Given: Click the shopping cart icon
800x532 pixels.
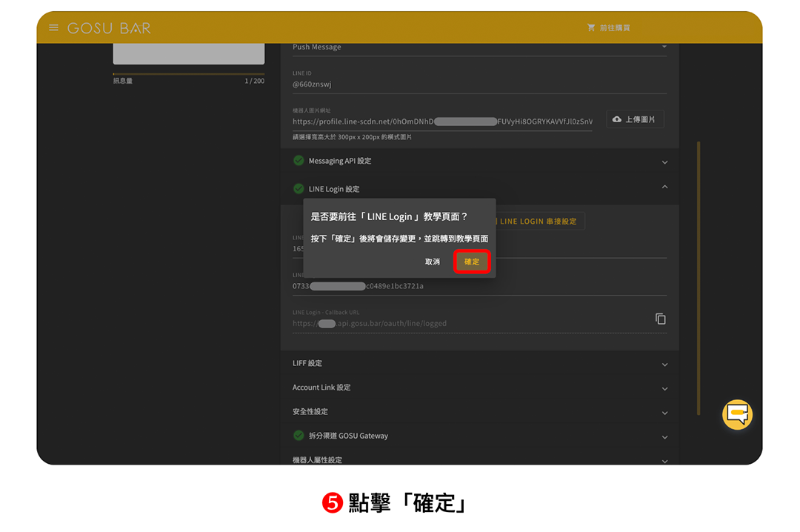Looking at the screenshot, I should (x=591, y=27).
